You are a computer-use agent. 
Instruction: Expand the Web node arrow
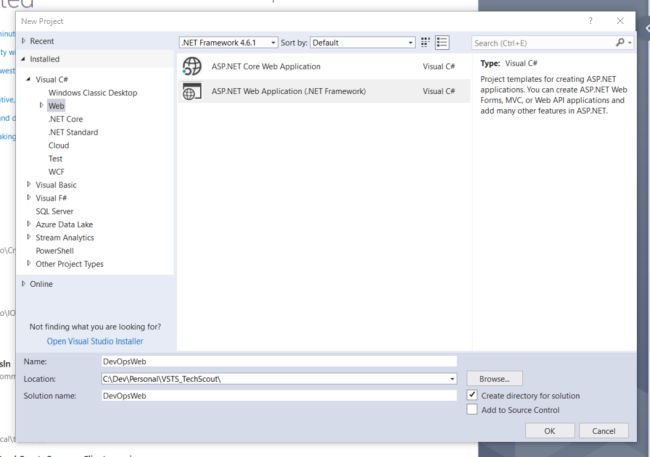41,105
